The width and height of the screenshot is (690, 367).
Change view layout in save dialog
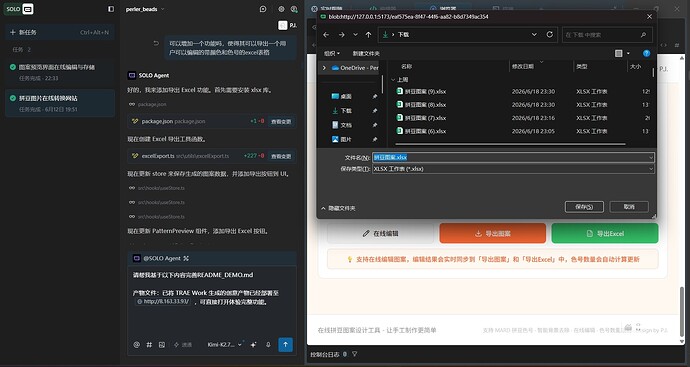619,53
